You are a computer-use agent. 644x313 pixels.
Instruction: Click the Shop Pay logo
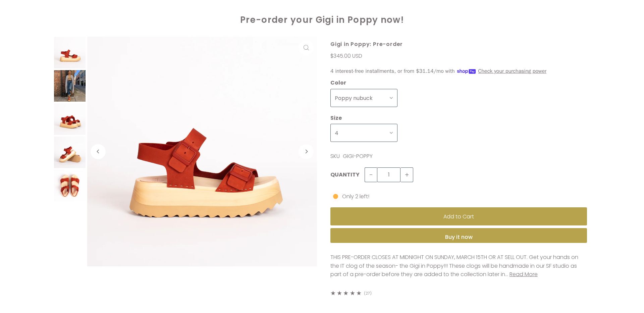pyautogui.click(x=466, y=71)
